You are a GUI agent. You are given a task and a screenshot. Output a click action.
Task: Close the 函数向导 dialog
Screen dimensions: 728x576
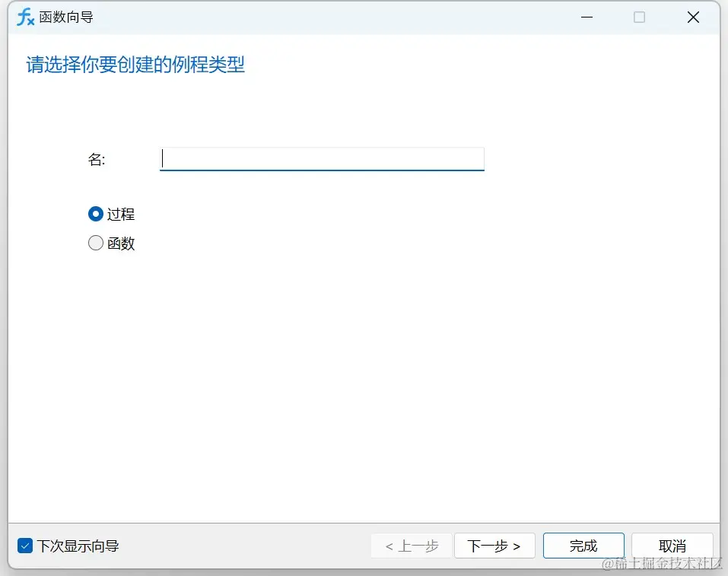(693, 18)
